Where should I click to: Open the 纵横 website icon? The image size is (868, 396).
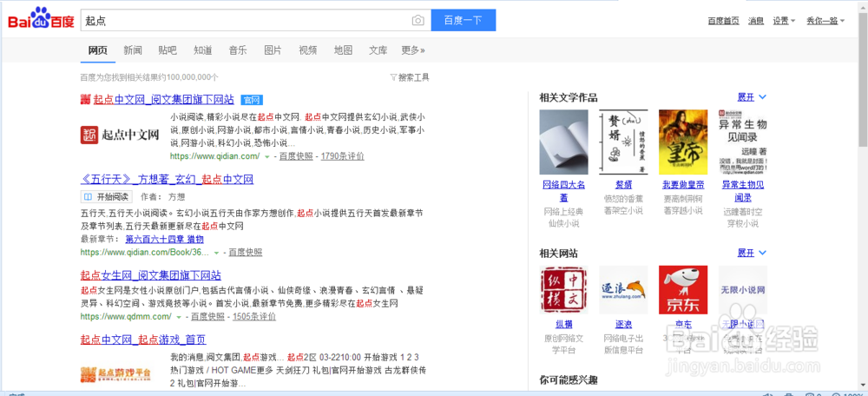pyautogui.click(x=563, y=290)
